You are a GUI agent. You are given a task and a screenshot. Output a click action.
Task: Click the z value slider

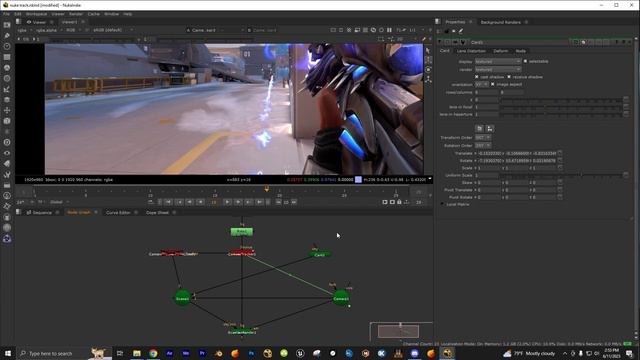(561, 100)
